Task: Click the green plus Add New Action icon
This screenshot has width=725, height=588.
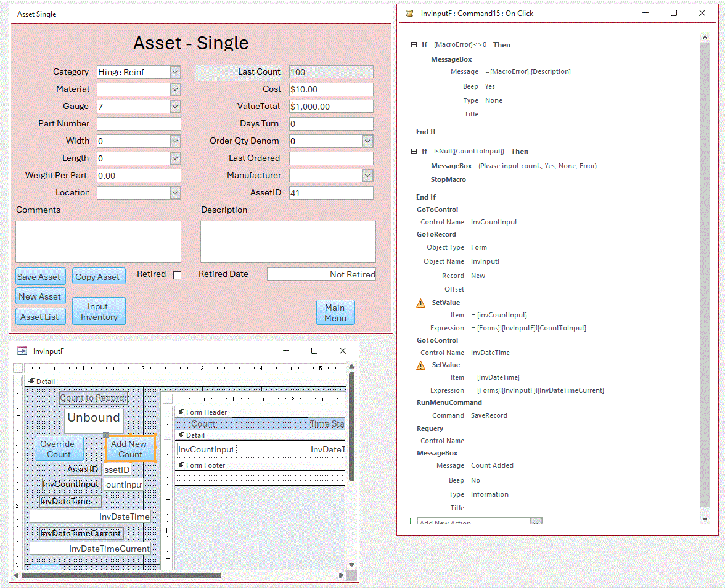Action: [410, 523]
